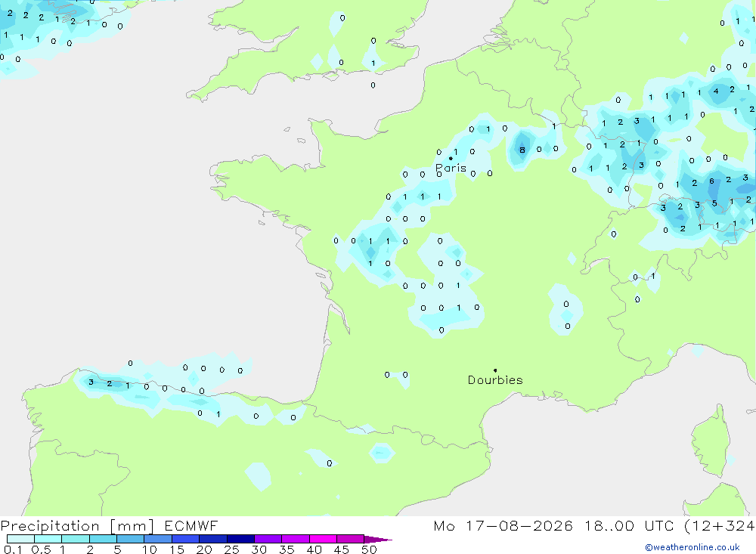Viewport: 756px width, 554px height.
Task: Click the 'Precipitation [mm]' title text
Action: pos(77,526)
